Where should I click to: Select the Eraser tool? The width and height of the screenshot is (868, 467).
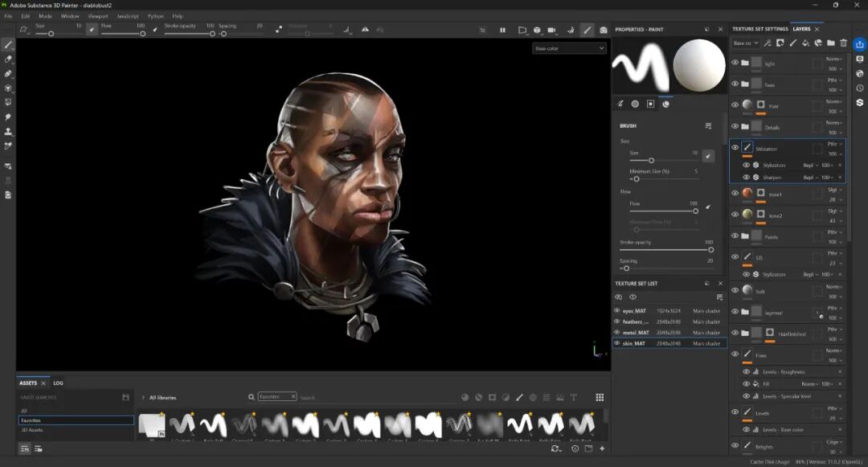click(x=8, y=59)
